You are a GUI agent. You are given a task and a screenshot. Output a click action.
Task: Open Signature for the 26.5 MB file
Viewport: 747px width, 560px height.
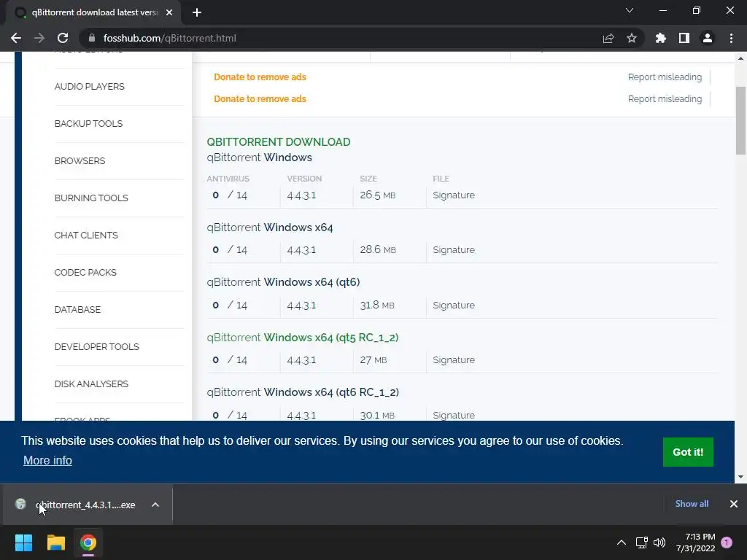[454, 195]
